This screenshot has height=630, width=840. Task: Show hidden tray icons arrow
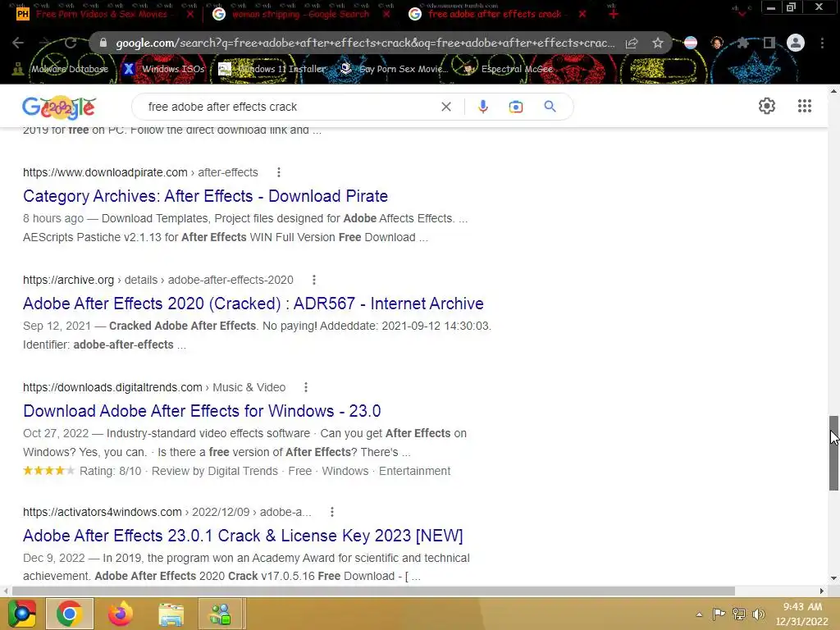[699, 614]
